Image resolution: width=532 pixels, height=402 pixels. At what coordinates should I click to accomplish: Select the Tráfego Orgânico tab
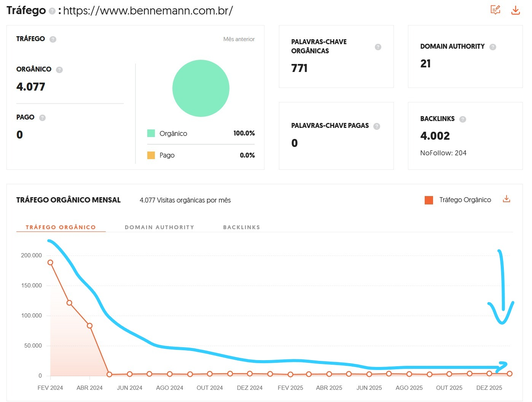click(61, 227)
